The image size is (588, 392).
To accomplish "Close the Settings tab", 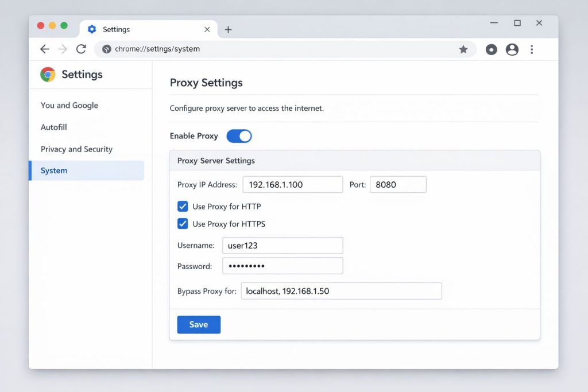I will 207,29.
